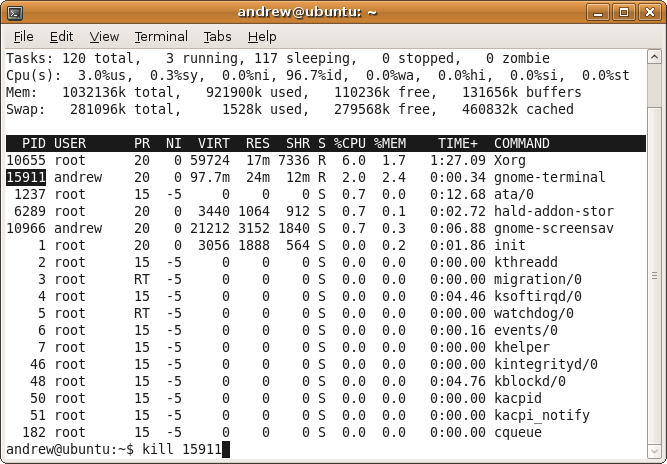Click the USER column header
Screen dimensions: 667x464
point(70,143)
